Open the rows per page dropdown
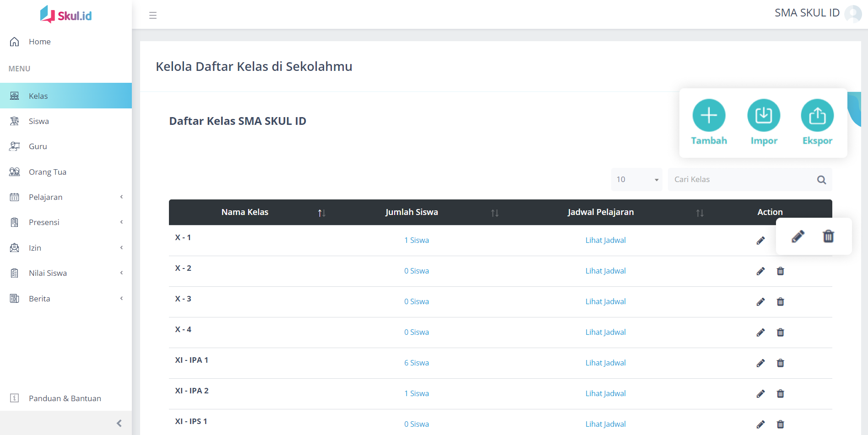 (x=636, y=180)
